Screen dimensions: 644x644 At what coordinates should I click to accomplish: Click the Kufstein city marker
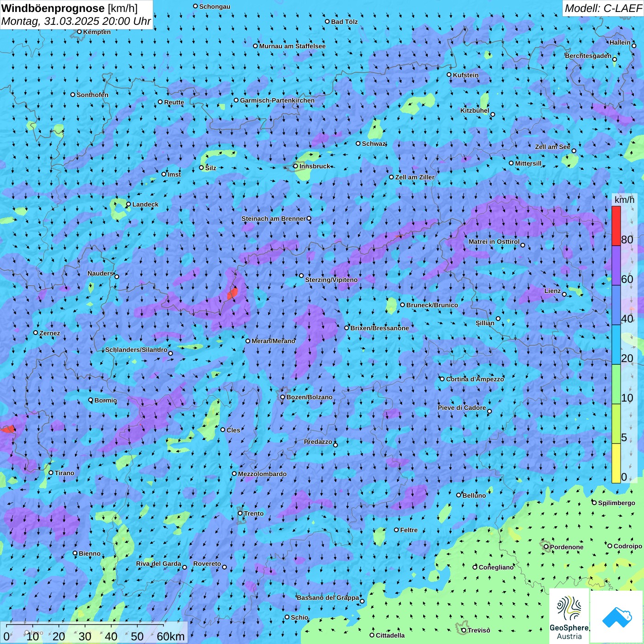tap(449, 75)
